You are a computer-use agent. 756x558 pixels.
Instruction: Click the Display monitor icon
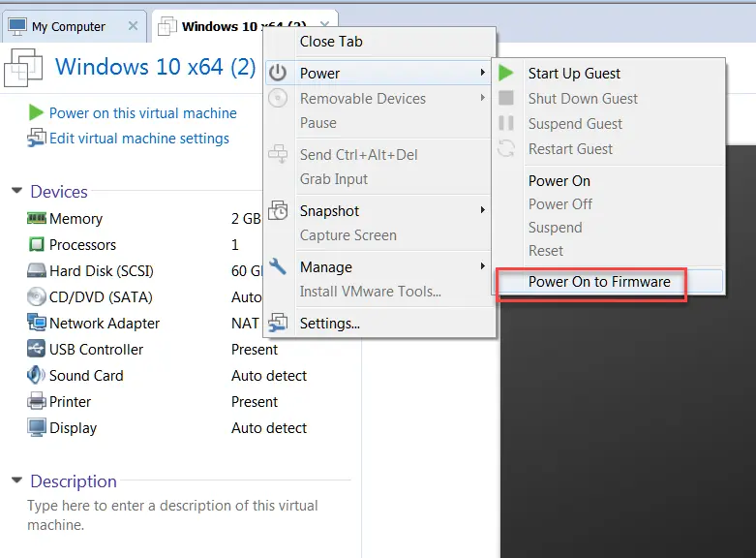[x=37, y=427]
